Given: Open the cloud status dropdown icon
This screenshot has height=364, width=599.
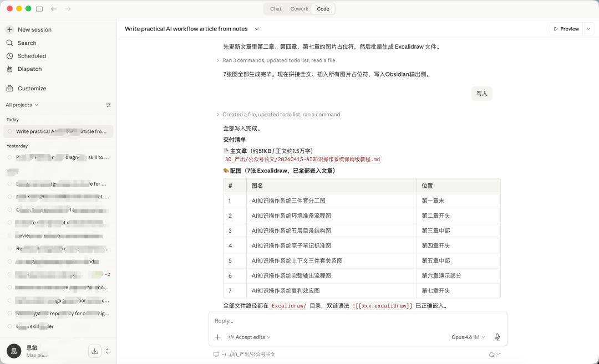Looking at the screenshot, I should click(x=494, y=355).
